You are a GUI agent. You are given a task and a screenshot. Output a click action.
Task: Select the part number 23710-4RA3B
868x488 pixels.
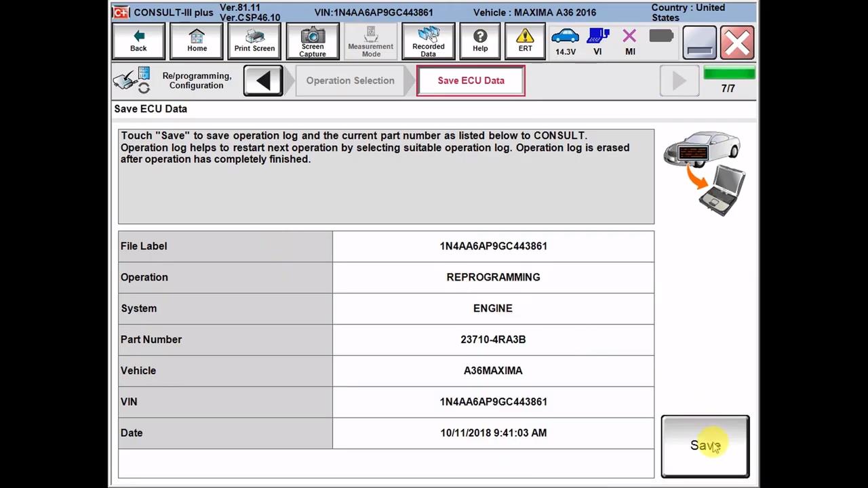[x=493, y=340]
